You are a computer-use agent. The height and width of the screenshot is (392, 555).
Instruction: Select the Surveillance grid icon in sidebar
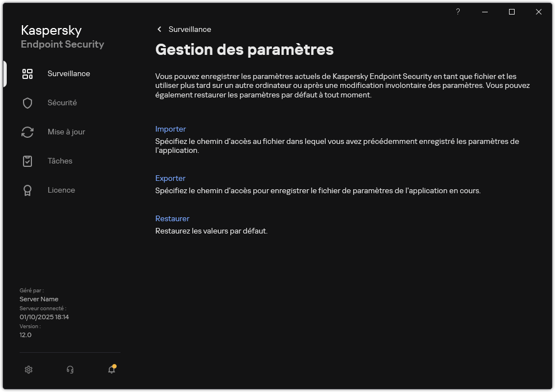click(27, 73)
